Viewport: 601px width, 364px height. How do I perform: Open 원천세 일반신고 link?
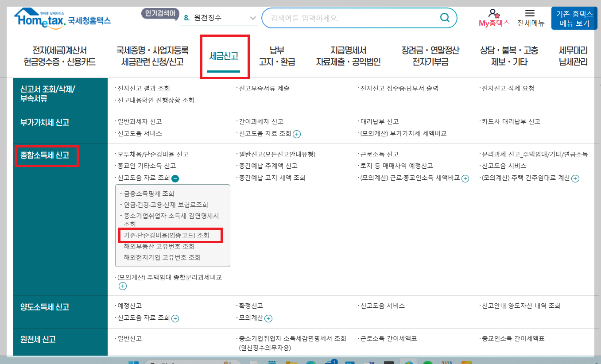pos(129,338)
